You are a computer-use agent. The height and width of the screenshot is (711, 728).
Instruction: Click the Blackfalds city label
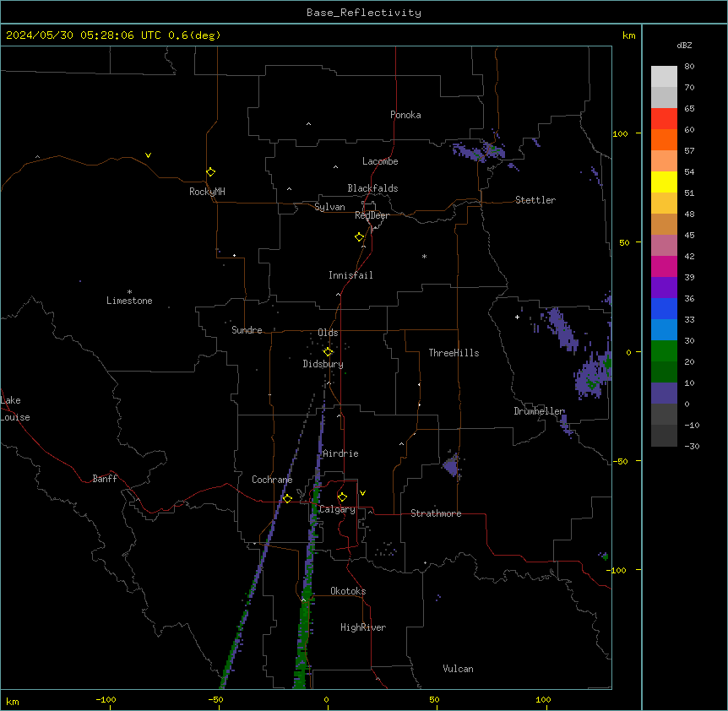[372, 188]
